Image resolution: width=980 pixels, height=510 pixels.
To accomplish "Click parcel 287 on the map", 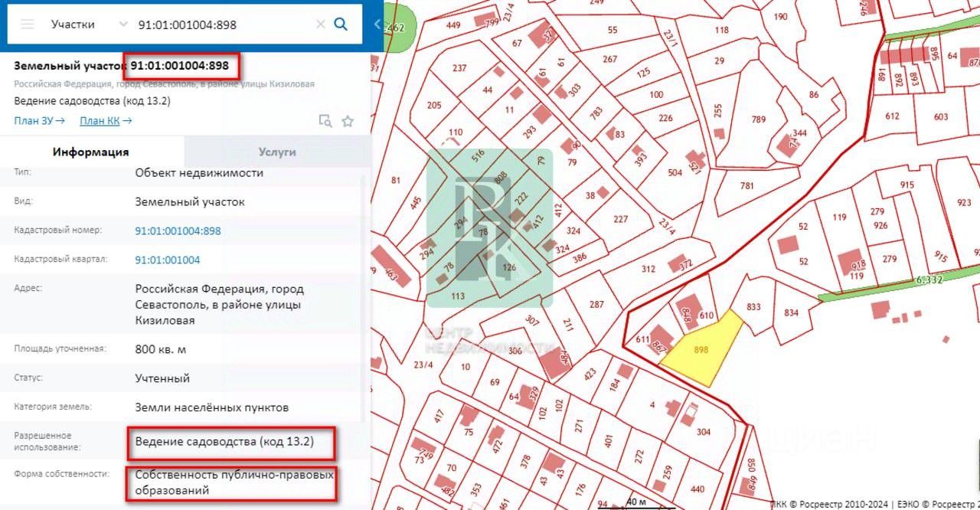I will (596, 305).
